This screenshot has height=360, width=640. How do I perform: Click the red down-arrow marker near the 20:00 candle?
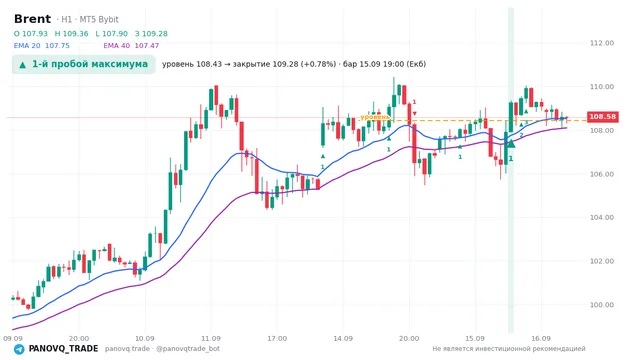[x=414, y=113]
